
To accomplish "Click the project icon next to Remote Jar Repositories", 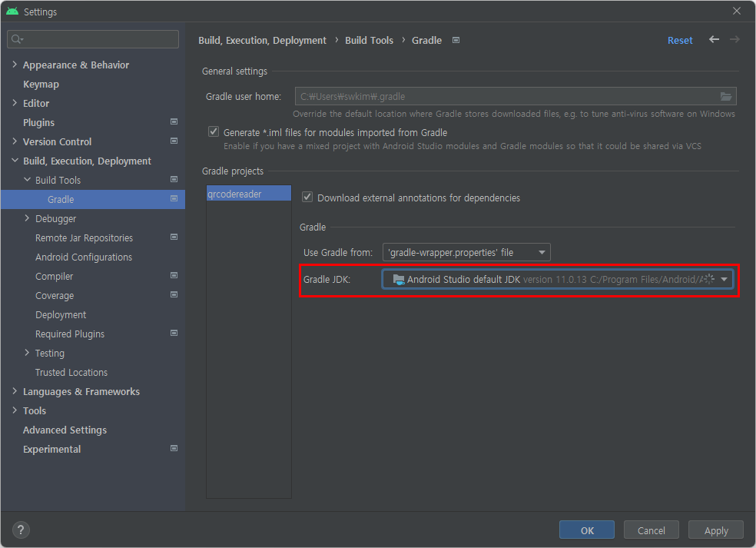I will 174,237.
